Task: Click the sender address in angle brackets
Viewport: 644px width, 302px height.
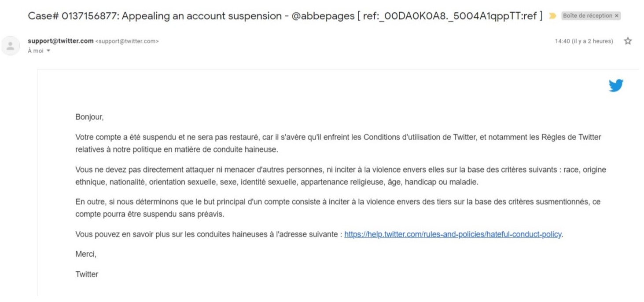Action: (x=127, y=41)
